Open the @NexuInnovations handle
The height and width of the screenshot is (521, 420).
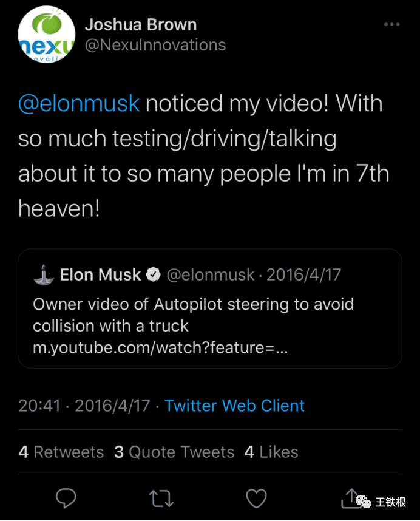pyautogui.click(x=155, y=45)
